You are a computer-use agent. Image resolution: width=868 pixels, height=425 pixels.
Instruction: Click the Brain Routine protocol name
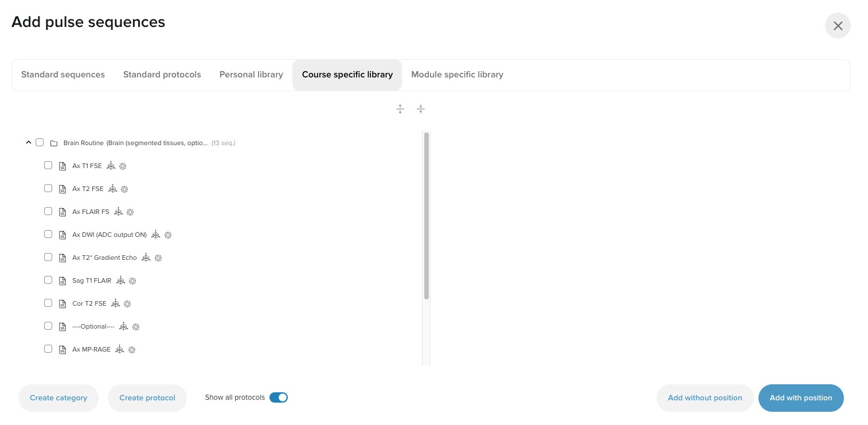pyautogui.click(x=135, y=143)
